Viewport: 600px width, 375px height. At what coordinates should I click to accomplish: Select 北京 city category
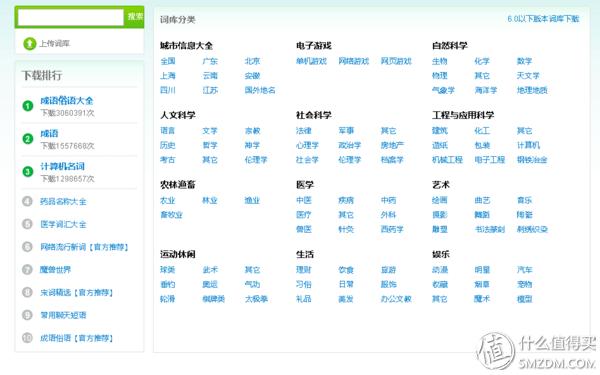[x=252, y=61]
